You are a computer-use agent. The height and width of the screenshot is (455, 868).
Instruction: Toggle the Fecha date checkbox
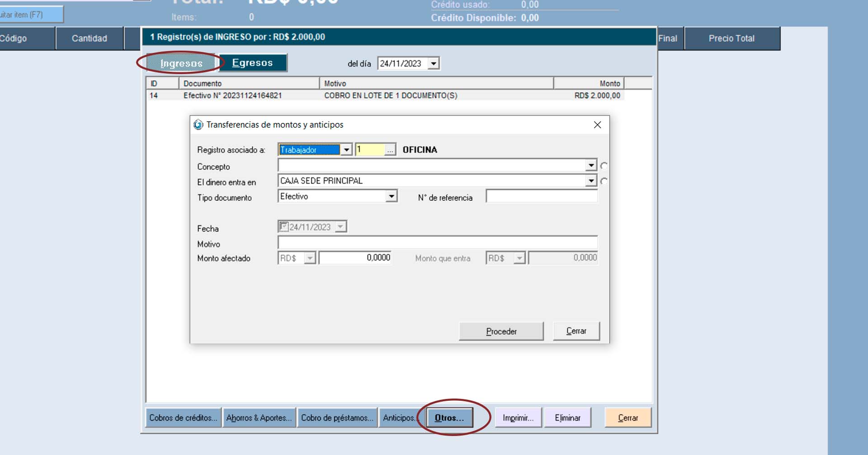[283, 226]
